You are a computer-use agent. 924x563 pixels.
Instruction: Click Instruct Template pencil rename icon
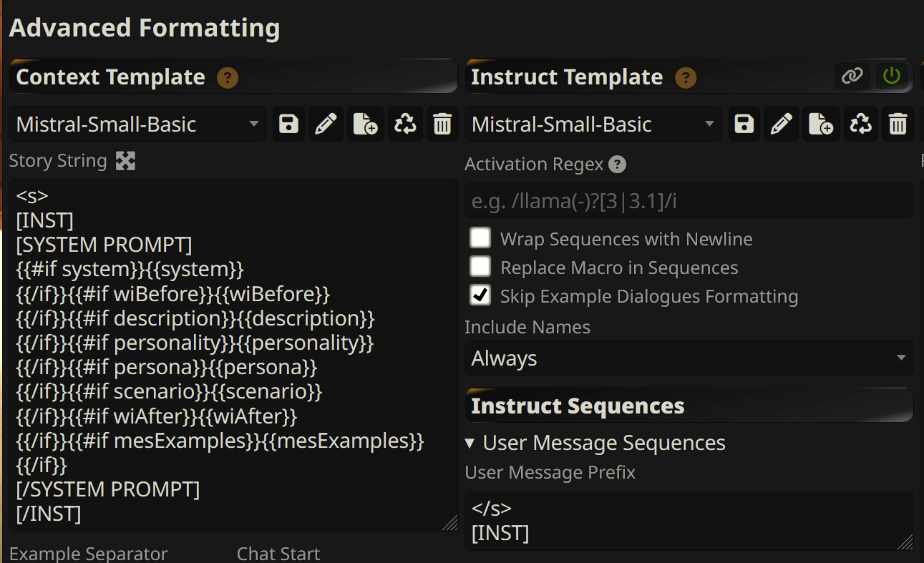click(x=781, y=124)
